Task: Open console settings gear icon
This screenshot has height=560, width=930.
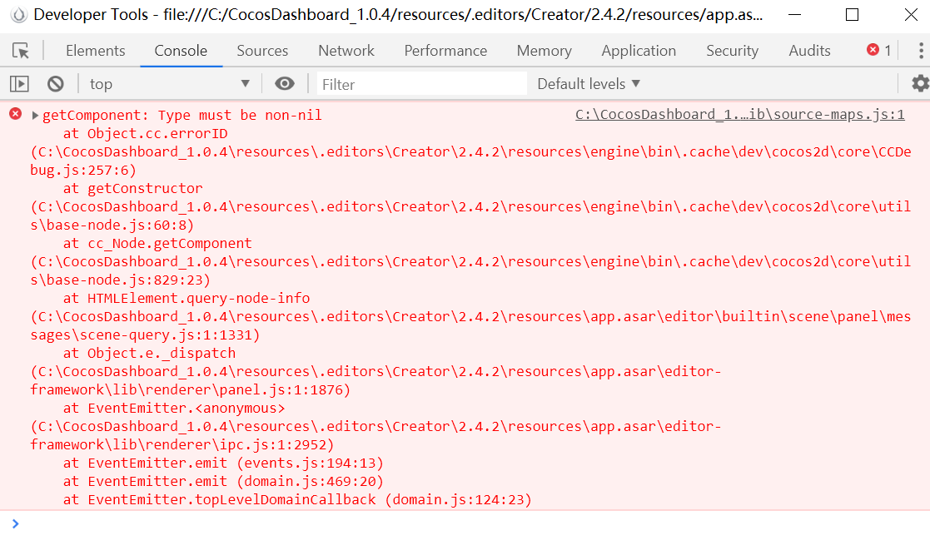Action: (921, 83)
